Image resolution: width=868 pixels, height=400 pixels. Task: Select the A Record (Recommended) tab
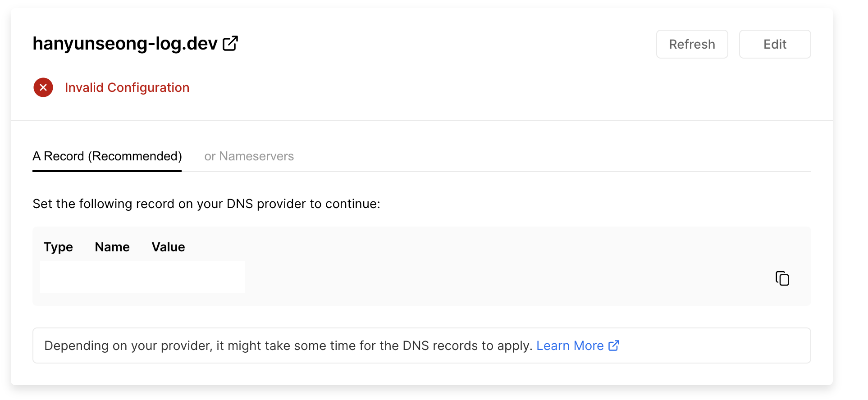coord(107,156)
